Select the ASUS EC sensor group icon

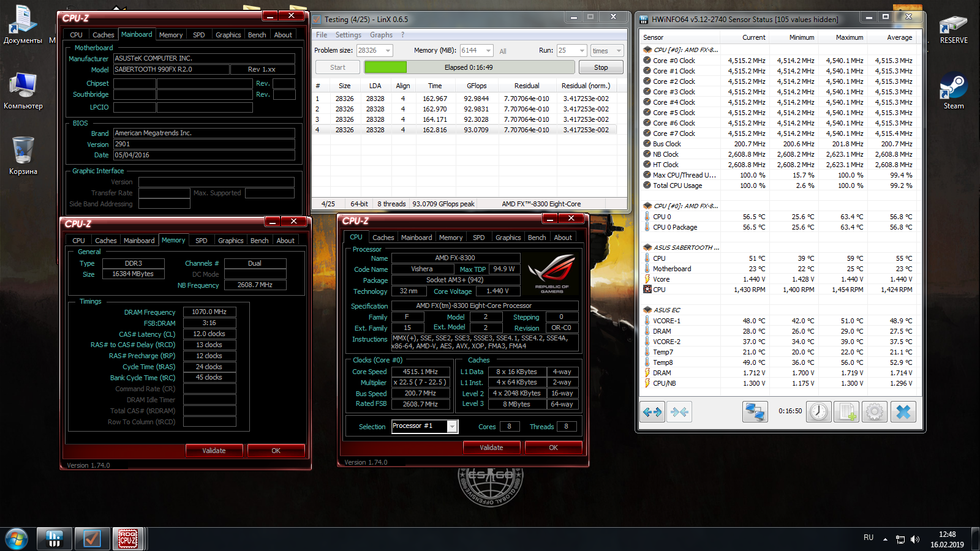[647, 310]
